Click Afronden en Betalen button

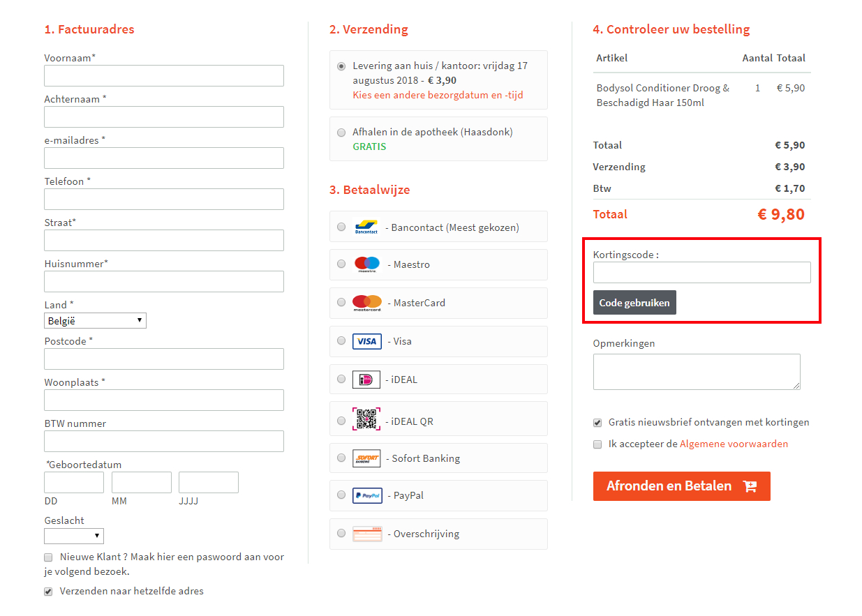pos(681,486)
